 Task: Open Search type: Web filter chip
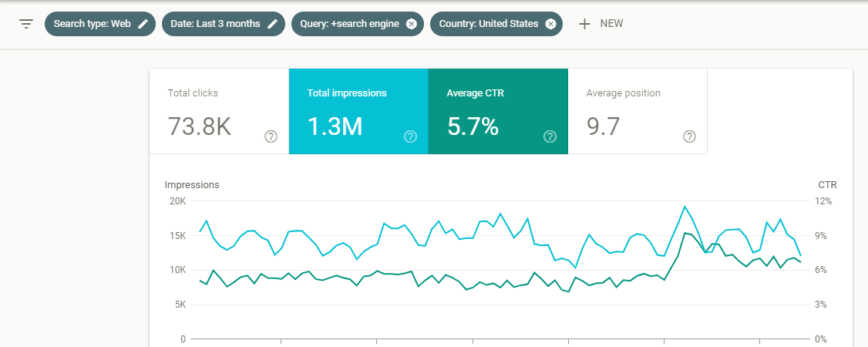(100, 24)
